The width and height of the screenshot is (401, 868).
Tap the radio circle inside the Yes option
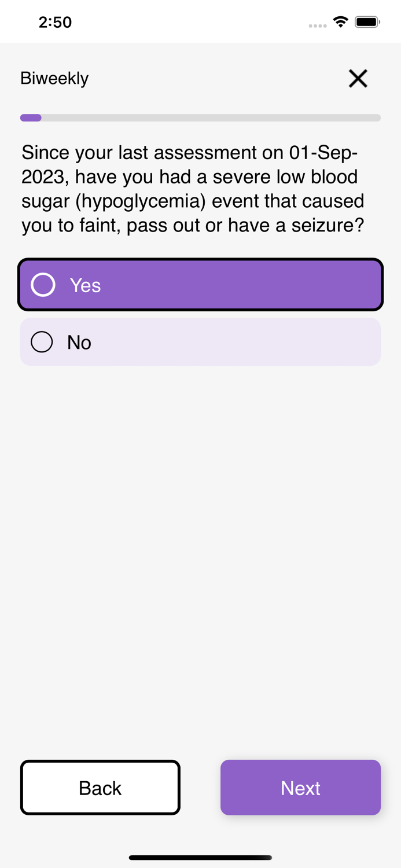(x=42, y=284)
